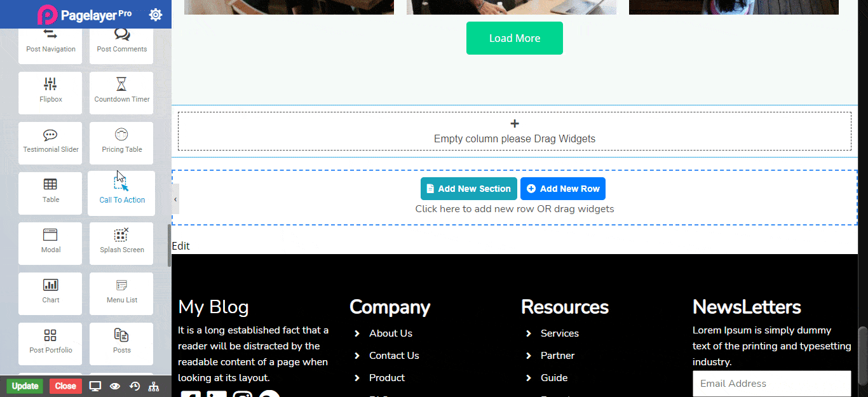Click the Email Address input field

coord(771,384)
